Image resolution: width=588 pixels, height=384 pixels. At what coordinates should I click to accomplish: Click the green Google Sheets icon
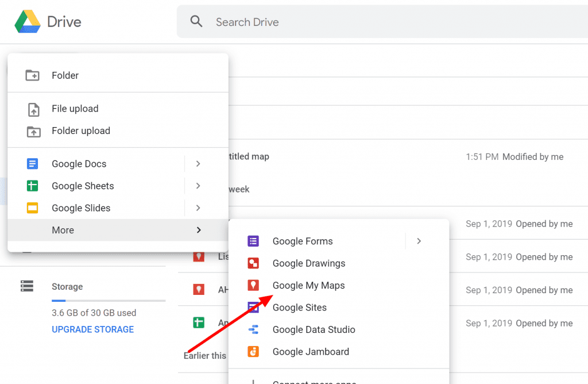tap(32, 186)
